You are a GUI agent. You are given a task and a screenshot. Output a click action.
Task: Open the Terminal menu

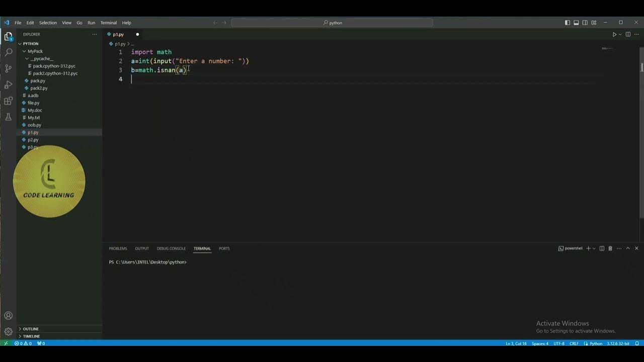109,23
